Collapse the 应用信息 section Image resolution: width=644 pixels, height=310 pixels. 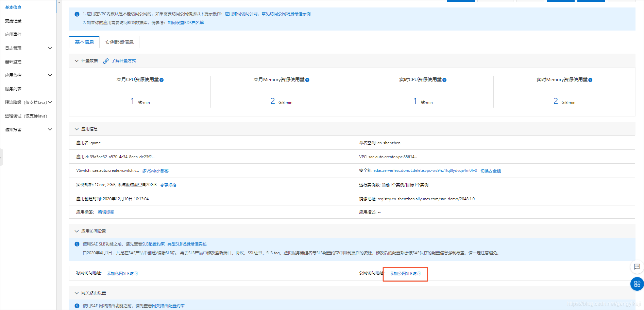77,129
